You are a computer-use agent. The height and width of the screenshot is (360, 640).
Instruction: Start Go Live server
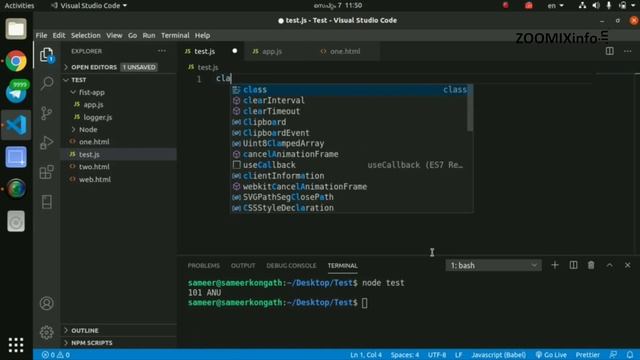point(551,355)
